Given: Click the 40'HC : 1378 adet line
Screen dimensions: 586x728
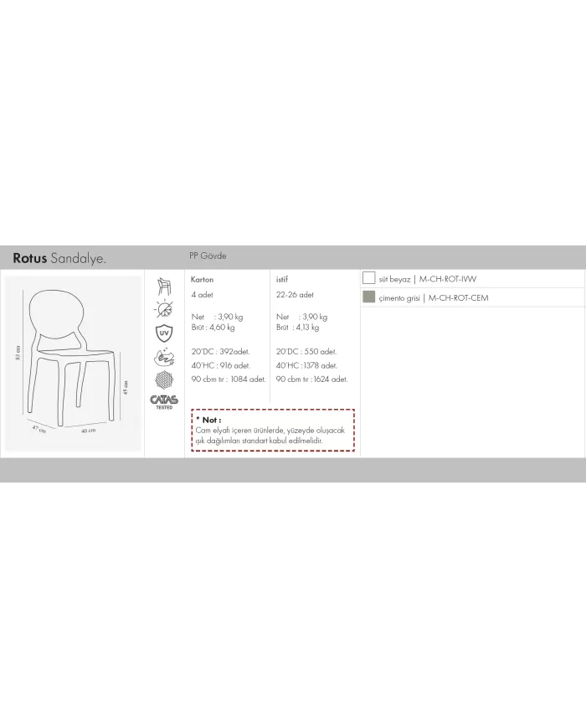Looking at the screenshot, I should point(307,365).
